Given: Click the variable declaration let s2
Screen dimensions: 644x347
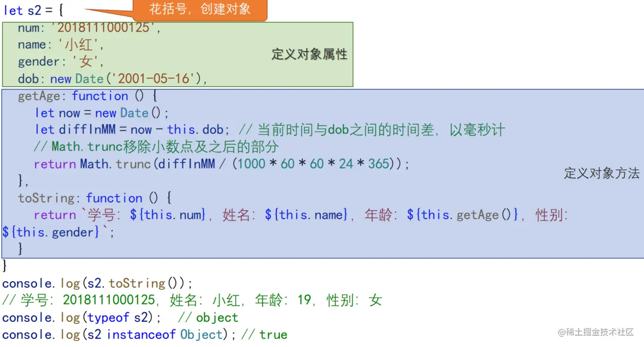Looking at the screenshot, I should [23, 9].
